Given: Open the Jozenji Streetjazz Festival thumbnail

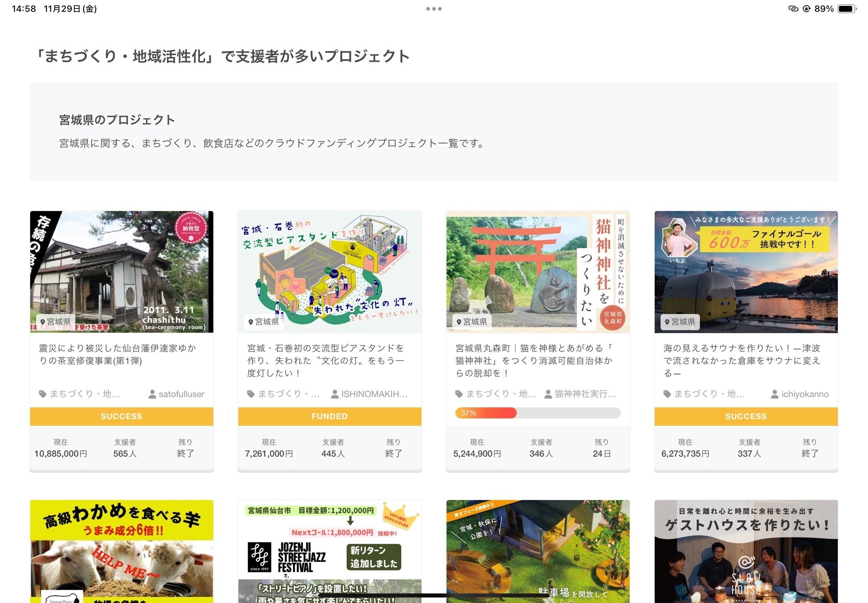Looking at the screenshot, I should 330,551.
